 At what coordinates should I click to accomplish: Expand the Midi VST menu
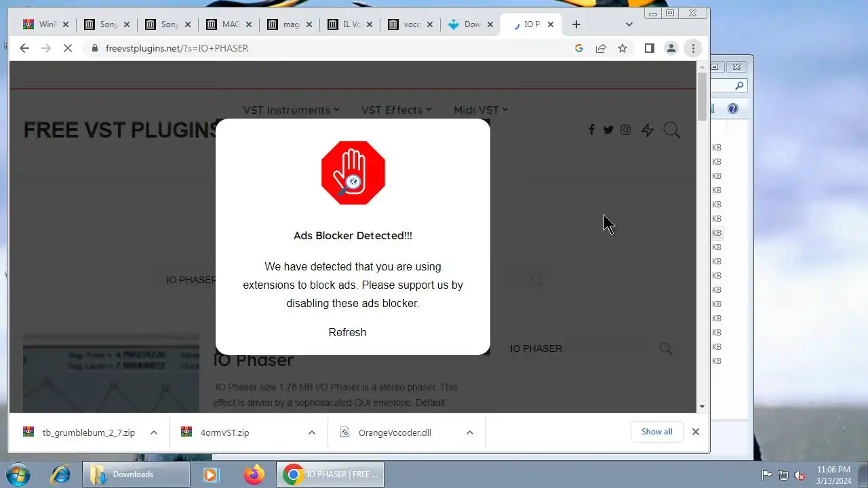(x=481, y=110)
